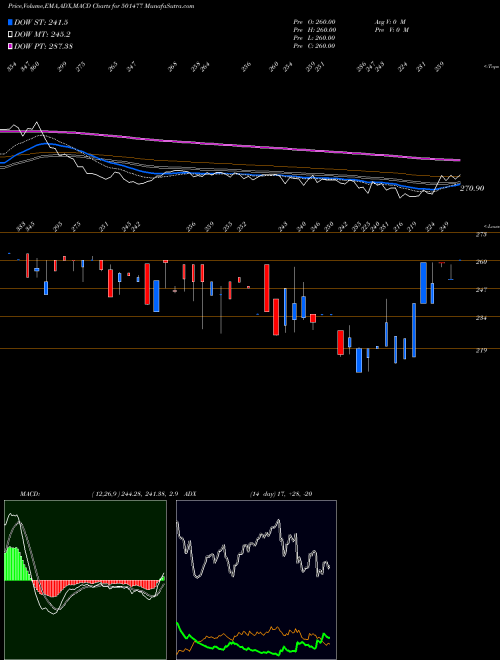The width and height of the screenshot is (500, 660).
Task: Click the white DOW MT legend swatch
Action: click(x=11, y=35)
